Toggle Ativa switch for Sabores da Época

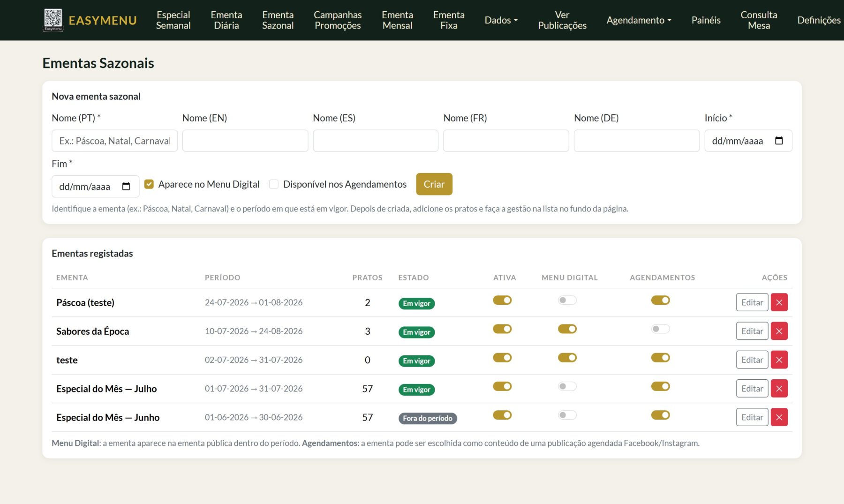point(502,329)
